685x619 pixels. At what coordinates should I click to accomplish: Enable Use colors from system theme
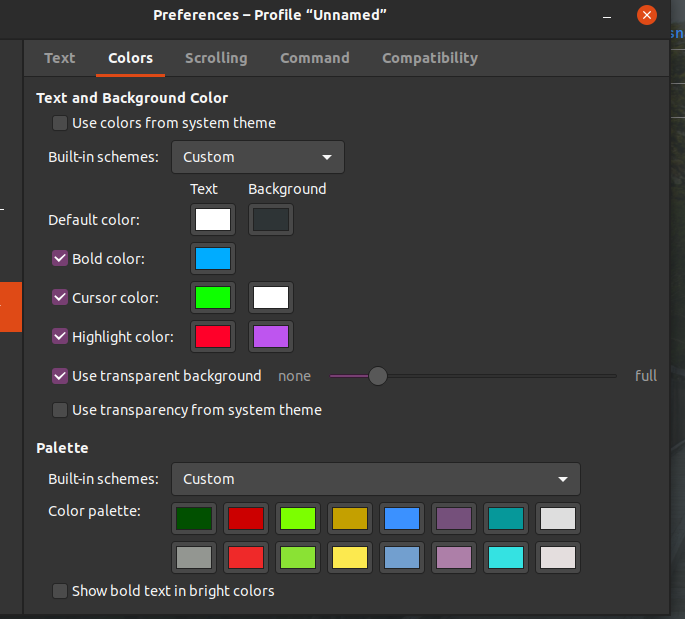pos(60,123)
